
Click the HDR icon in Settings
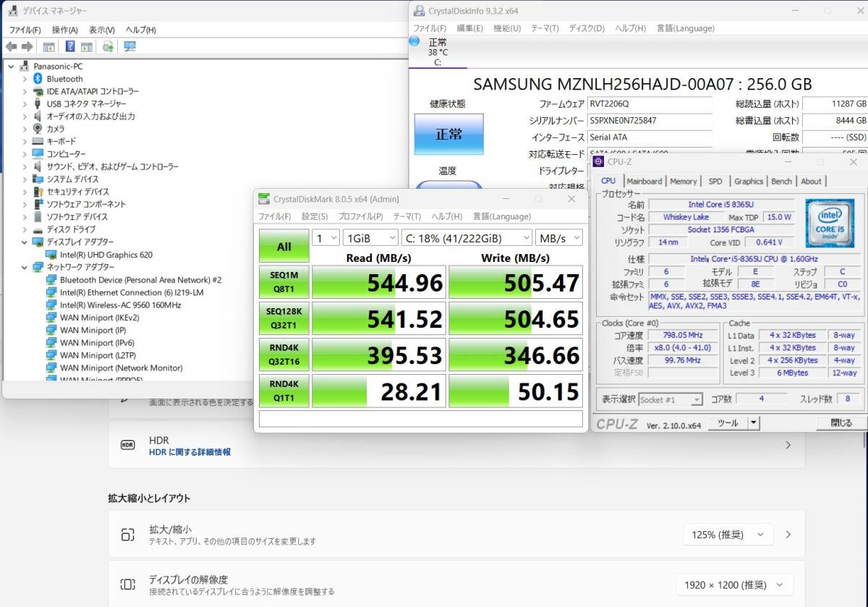pyautogui.click(x=128, y=446)
